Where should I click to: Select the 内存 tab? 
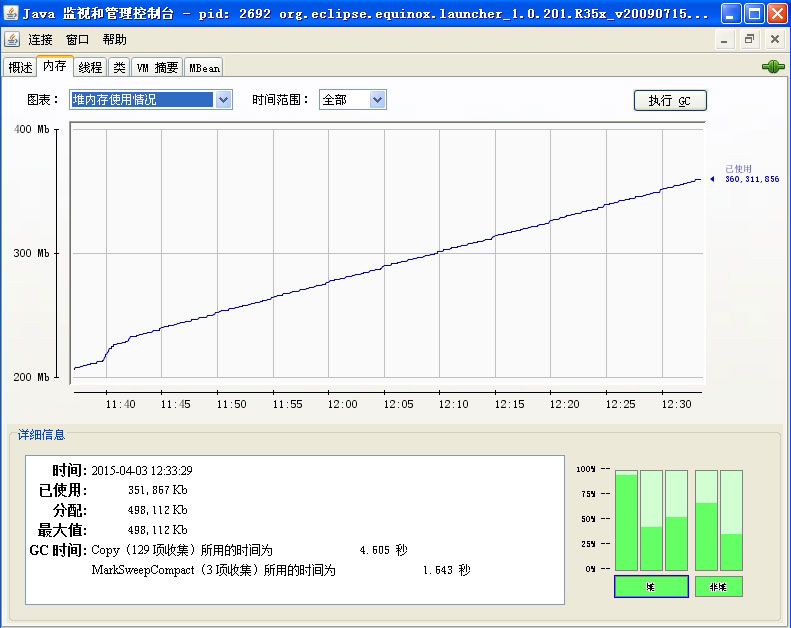pyautogui.click(x=54, y=66)
